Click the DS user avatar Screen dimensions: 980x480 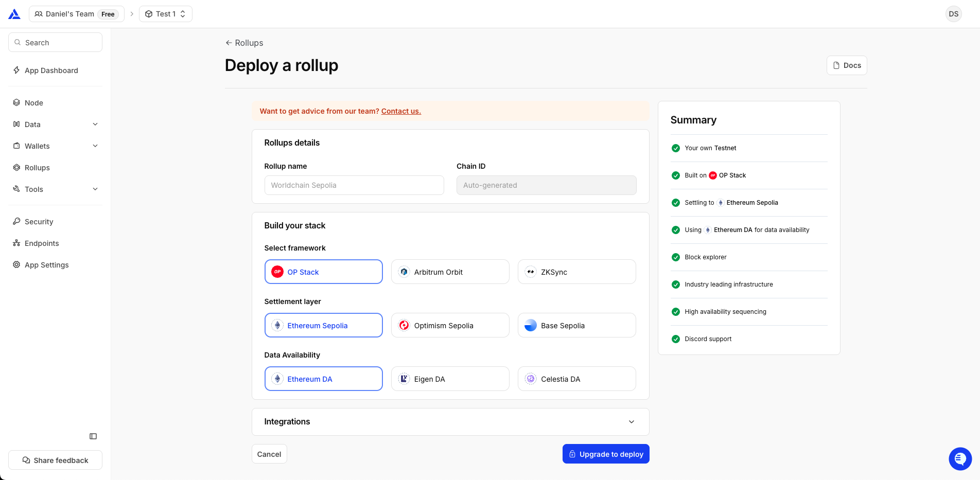pos(953,14)
